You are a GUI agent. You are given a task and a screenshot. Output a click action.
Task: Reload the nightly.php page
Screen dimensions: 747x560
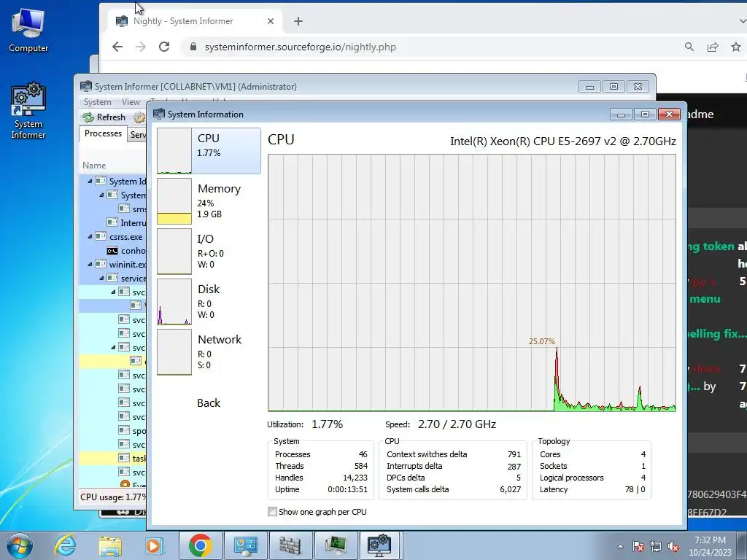(x=164, y=47)
